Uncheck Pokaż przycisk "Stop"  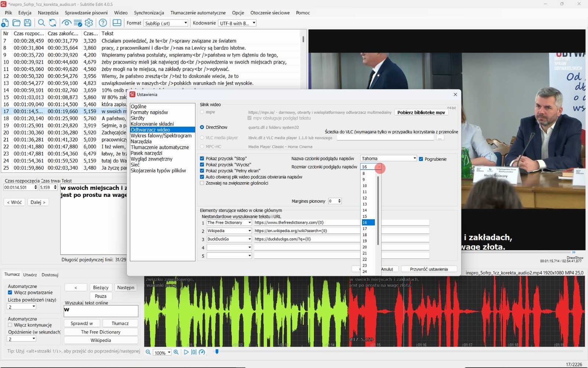pos(202,159)
